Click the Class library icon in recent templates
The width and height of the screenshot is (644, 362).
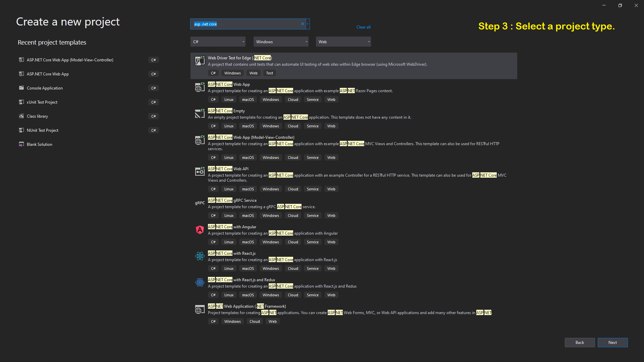pos(21,116)
